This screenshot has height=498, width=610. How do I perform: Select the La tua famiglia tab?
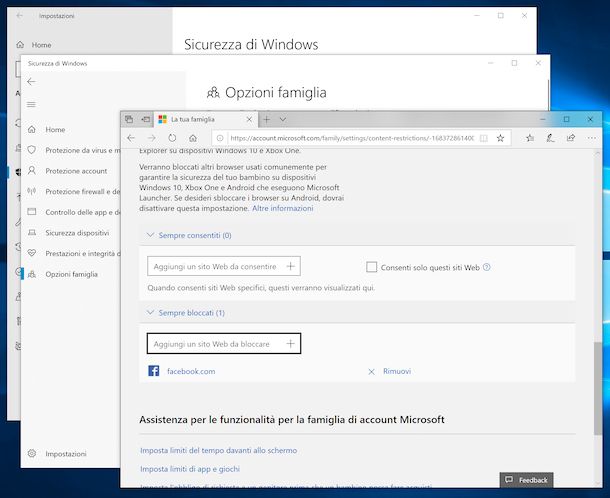tap(205, 119)
